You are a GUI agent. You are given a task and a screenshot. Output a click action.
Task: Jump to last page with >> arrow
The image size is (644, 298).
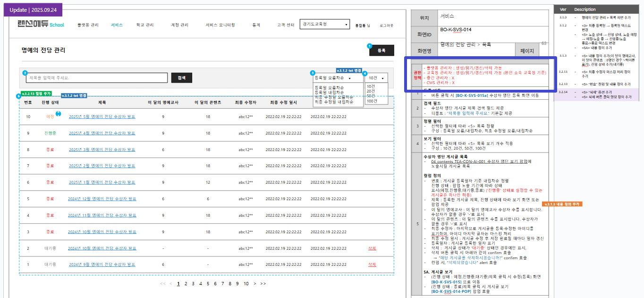pos(263,284)
